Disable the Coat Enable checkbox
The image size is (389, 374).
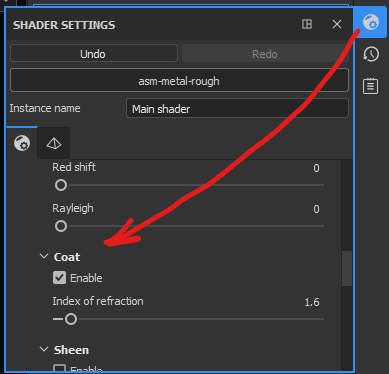[59, 278]
